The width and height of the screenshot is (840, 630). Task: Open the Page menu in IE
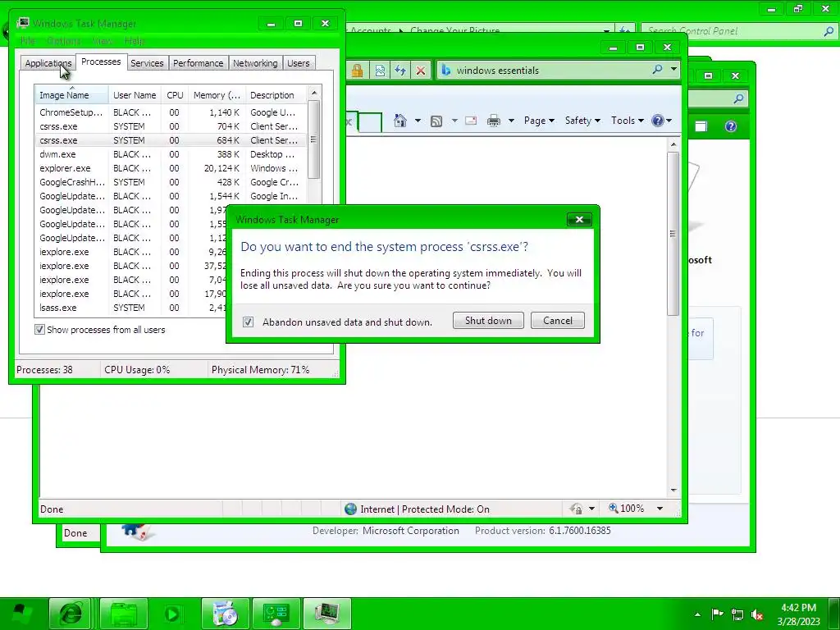(539, 121)
